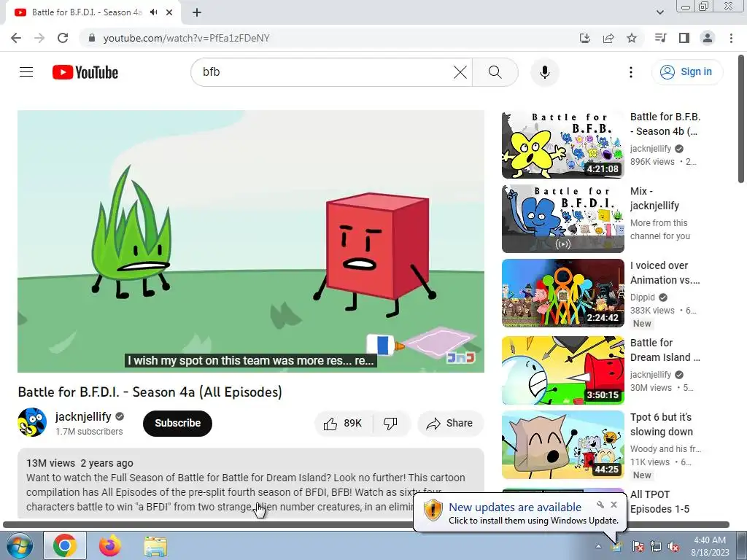Open notification options wrench icon
Viewport: 747px width, 560px height.
[600, 505]
